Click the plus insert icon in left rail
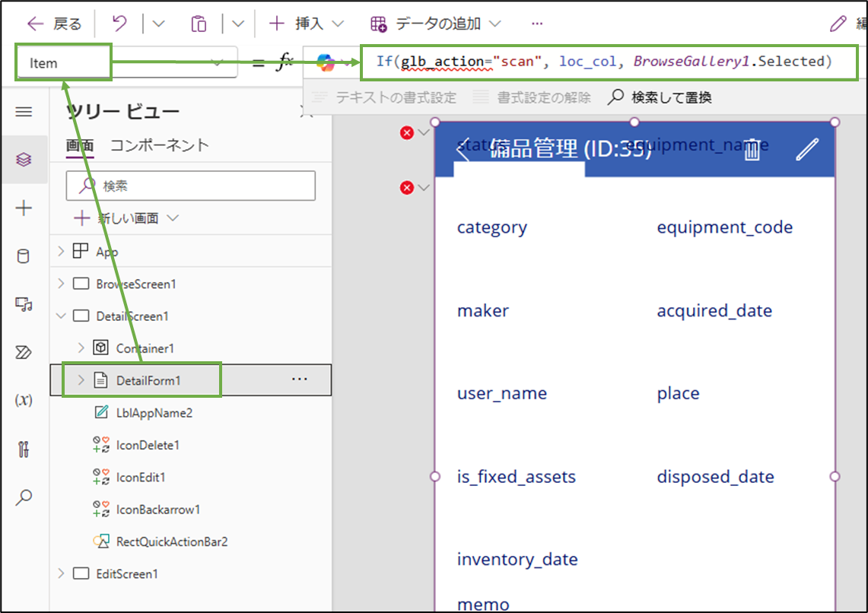The height and width of the screenshot is (613, 868). [24, 208]
